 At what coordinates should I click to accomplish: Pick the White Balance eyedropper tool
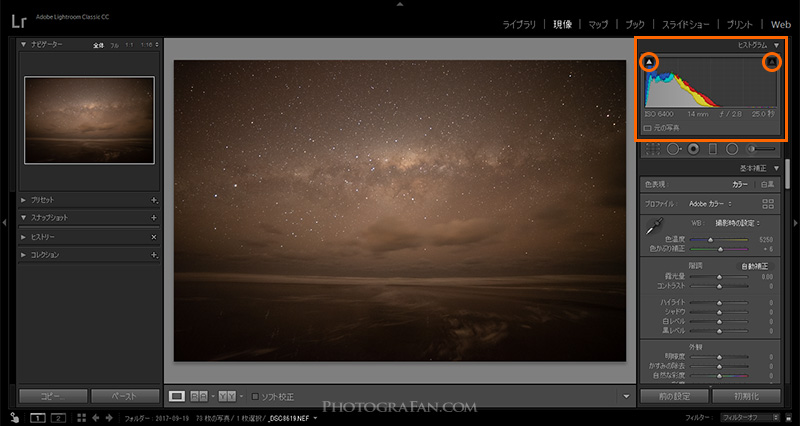coord(654,227)
